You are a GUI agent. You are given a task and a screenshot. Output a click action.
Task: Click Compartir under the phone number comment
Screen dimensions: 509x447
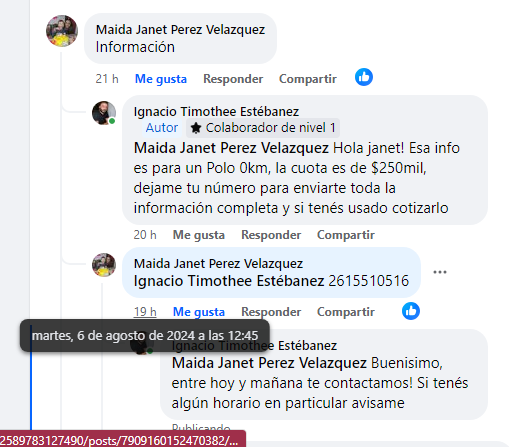tap(346, 312)
